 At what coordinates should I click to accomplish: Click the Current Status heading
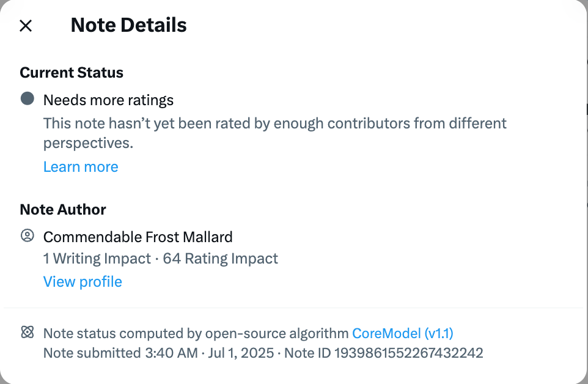point(72,73)
